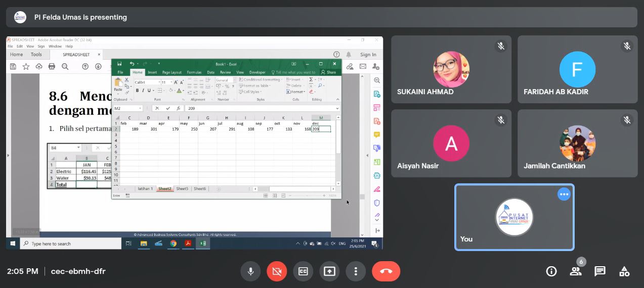Click the Present now screen share icon

(x=329, y=271)
